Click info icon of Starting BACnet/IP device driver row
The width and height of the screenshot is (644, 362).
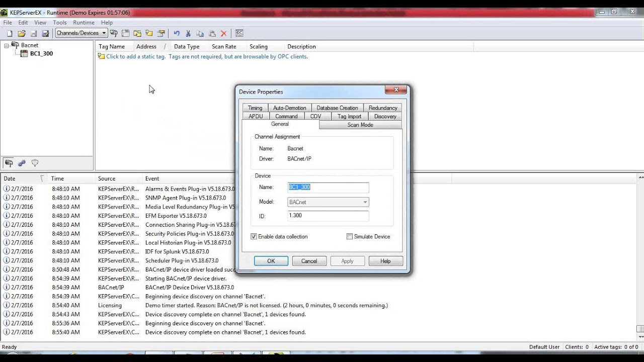7,279
